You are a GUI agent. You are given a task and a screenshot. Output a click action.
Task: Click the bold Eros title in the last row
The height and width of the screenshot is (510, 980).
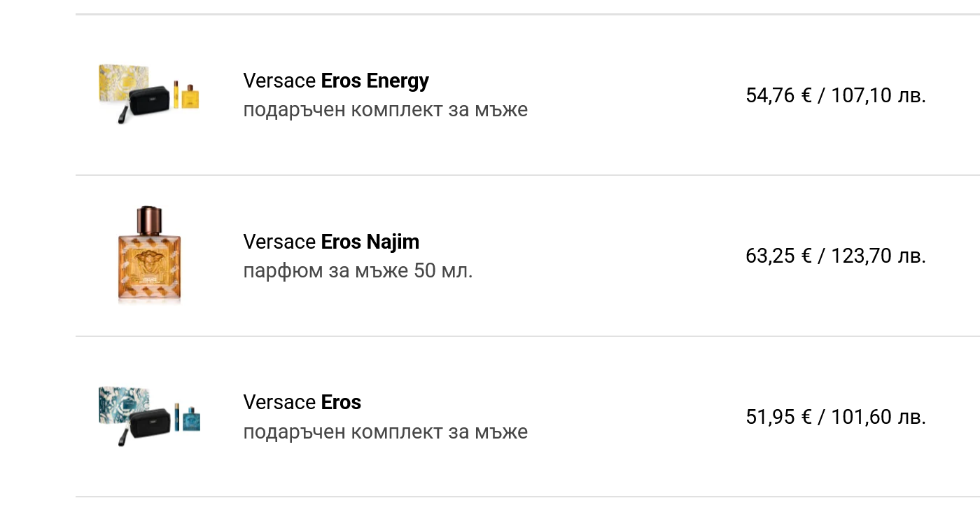click(341, 402)
